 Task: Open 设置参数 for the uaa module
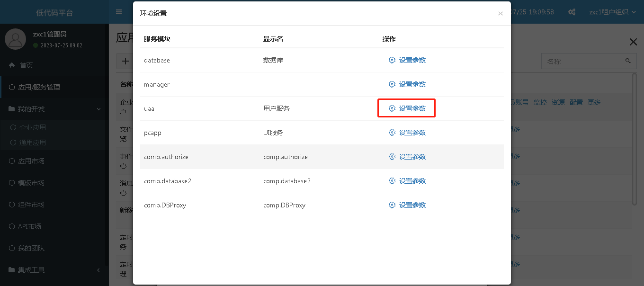point(407,108)
